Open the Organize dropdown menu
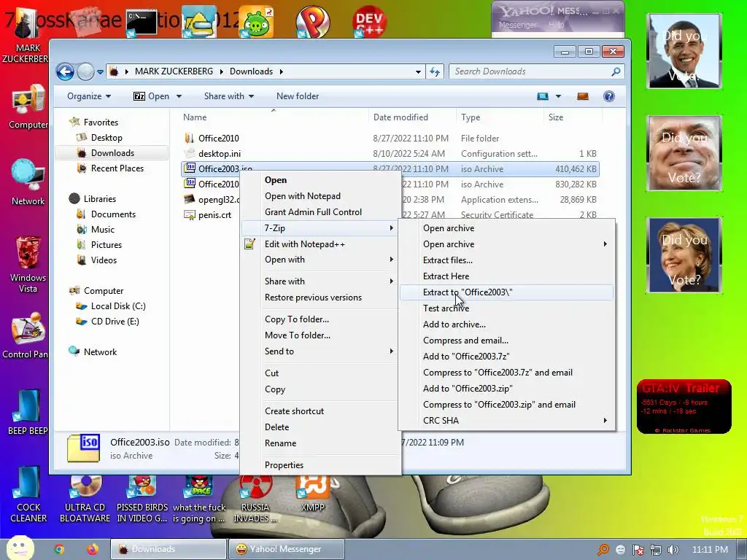747x560 pixels. [x=89, y=96]
